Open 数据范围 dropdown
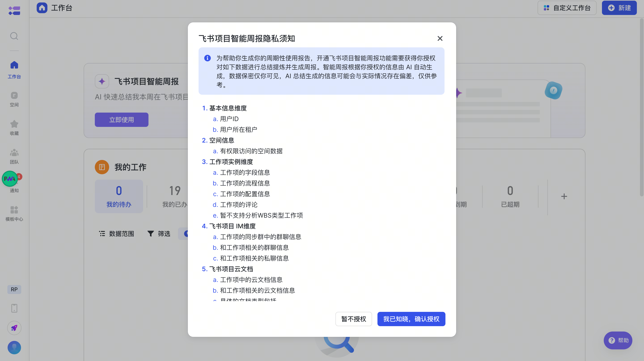This screenshot has width=644, height=361. point(117,234)
